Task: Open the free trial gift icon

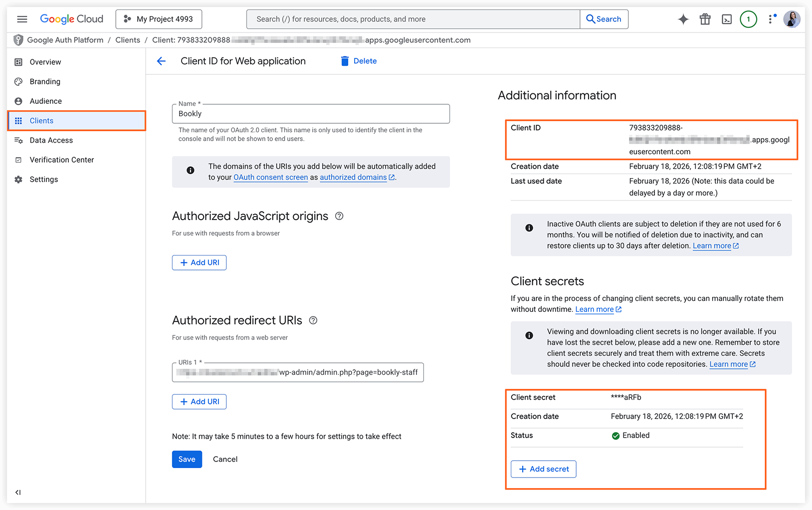Action: (705, 19)
